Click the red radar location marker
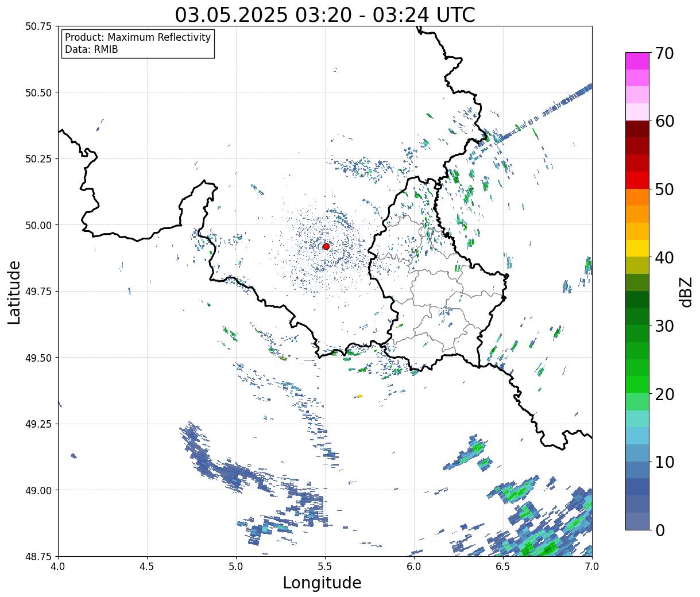The width and height of the screenshot is (700, 597). pos(326,246)
